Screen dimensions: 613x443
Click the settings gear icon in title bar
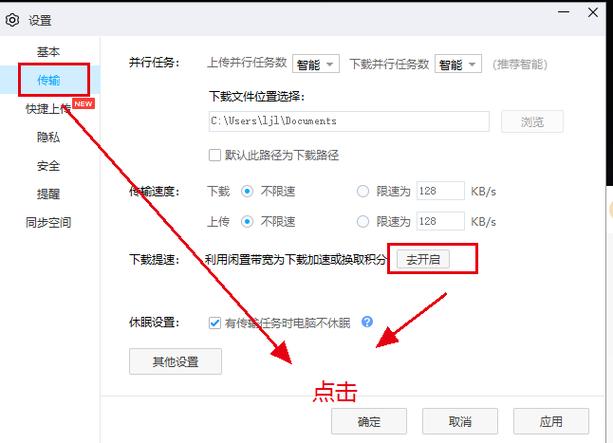pos(12,20)
